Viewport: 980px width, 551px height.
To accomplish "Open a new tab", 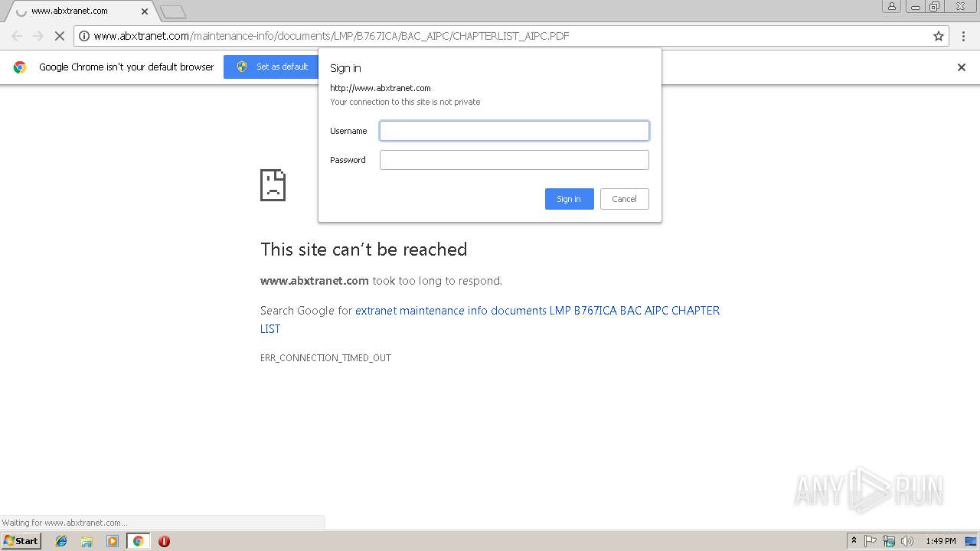I will tap(173, 11).
